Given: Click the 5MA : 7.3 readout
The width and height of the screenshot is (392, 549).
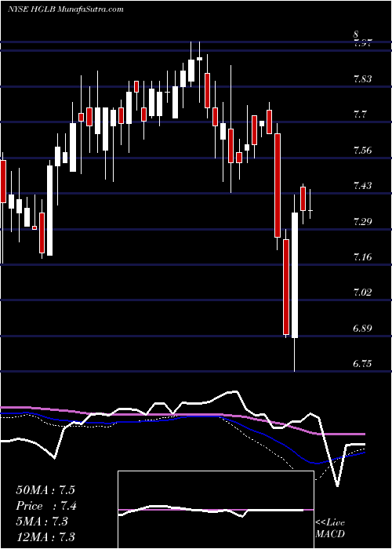Looking at the screenshot, I should click(x=42, y=522).
